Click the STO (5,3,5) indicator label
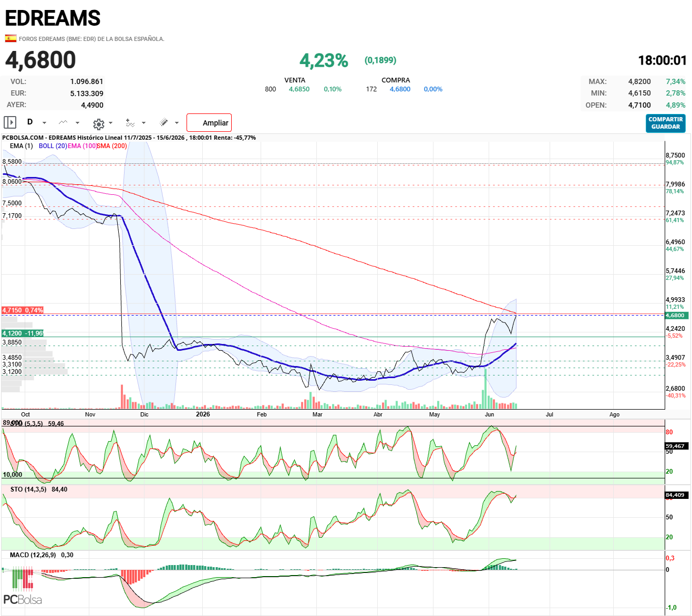This screenshot has height=616, width=692. tap(26, 424)
